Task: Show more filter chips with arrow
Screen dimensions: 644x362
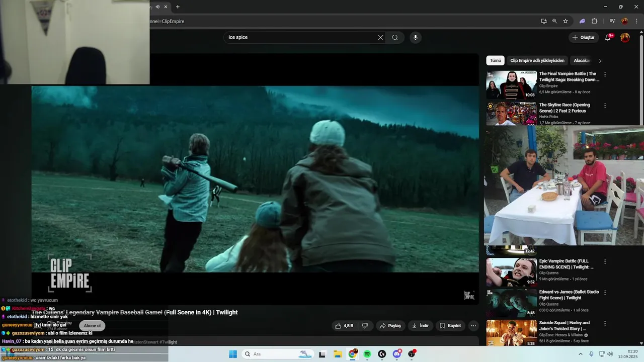Action: (600, 61)
